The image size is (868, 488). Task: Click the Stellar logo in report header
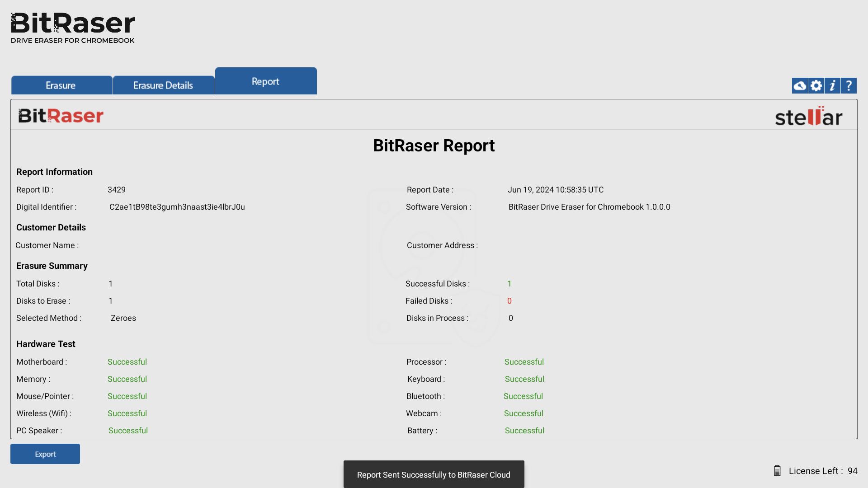[809, 116]
